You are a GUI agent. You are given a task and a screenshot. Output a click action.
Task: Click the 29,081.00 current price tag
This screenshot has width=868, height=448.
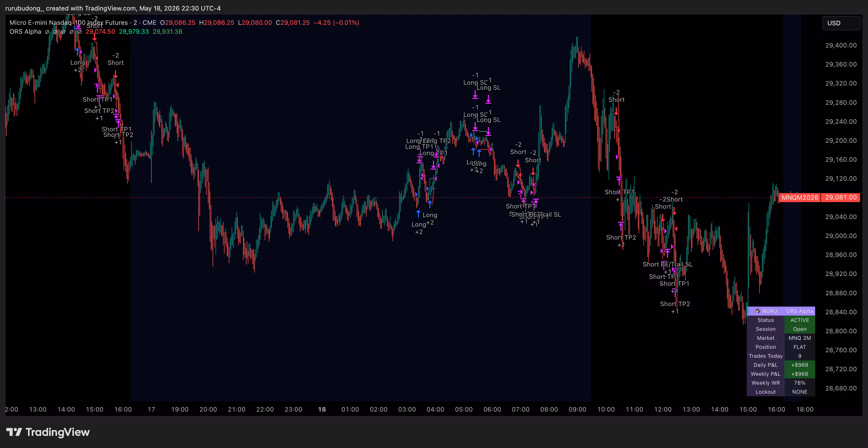coord(841,198)
